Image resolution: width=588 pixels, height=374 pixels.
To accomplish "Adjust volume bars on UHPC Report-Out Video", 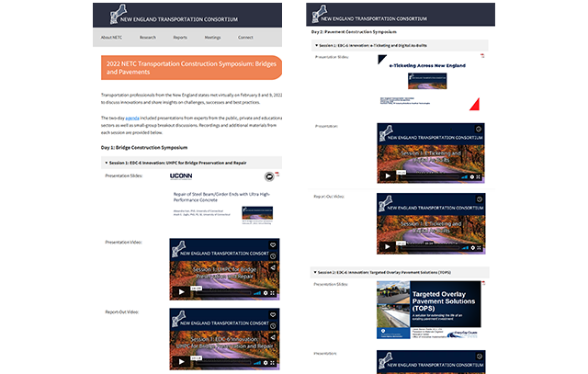I will [257, 363].
